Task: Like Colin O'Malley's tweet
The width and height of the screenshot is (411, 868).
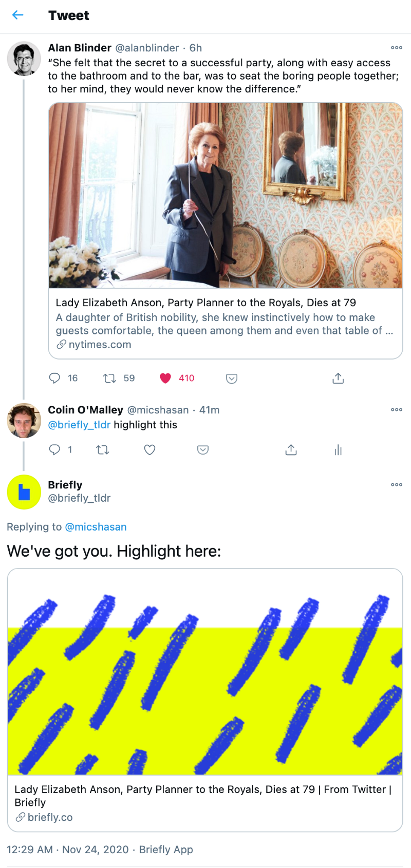Action: 150,449
